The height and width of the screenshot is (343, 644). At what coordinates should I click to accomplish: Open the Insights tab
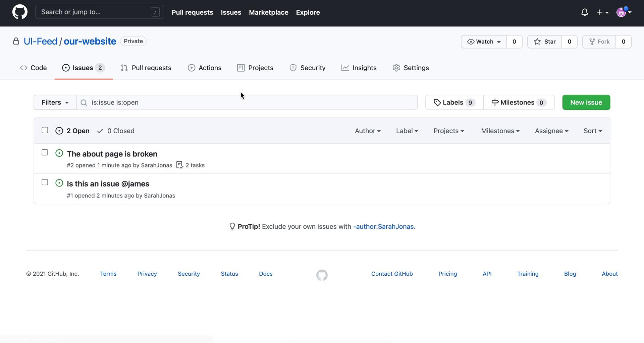click(359, 68)
